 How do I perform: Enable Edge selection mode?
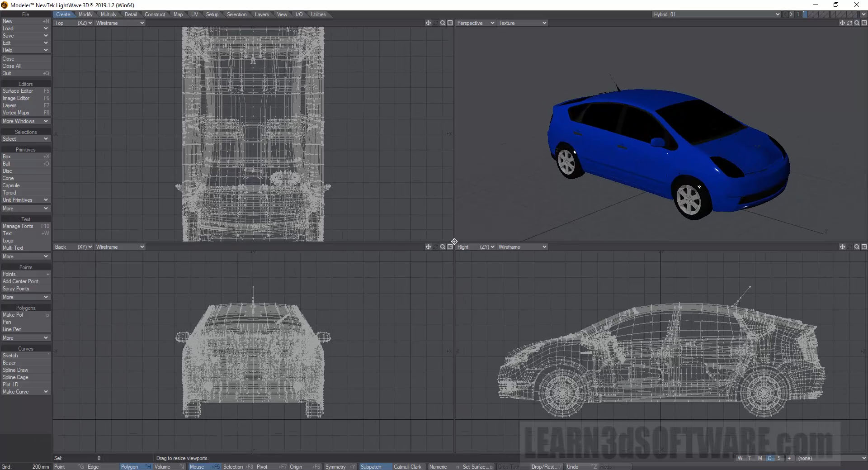(93, 467)
